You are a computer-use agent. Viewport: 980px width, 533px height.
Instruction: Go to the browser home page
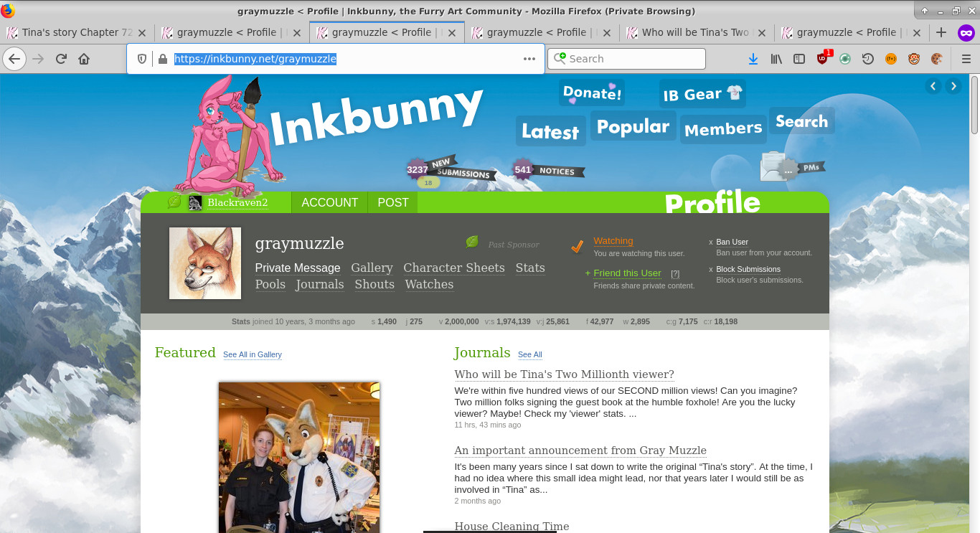[x=84, y=59]
